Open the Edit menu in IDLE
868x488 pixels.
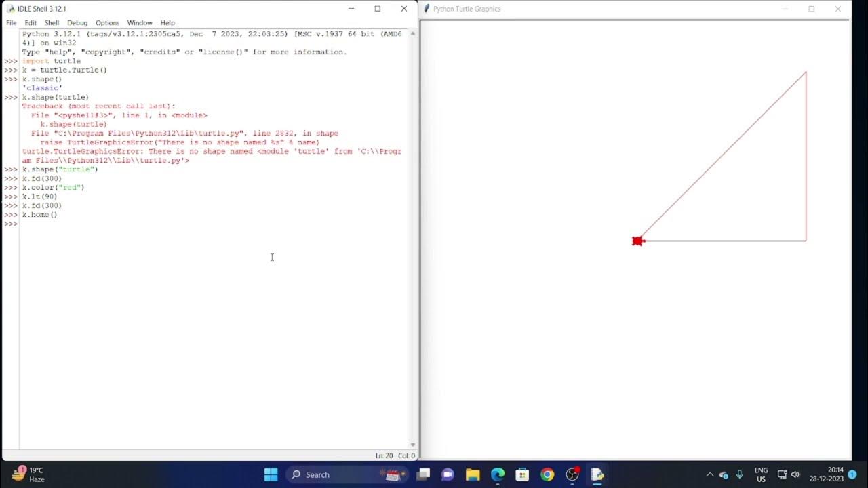click(31, 22)
